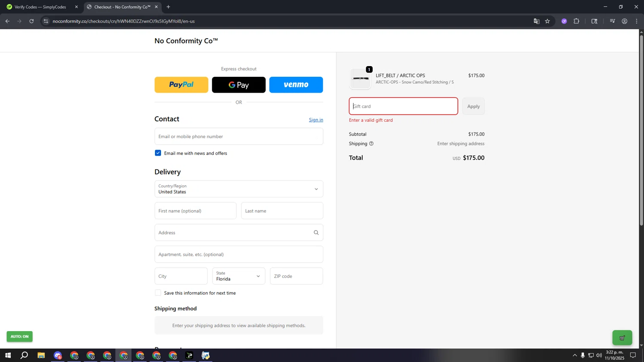Open the Chrome three-dot menu
This screenshot has width=644, height=362.
[x=636, y=21]
